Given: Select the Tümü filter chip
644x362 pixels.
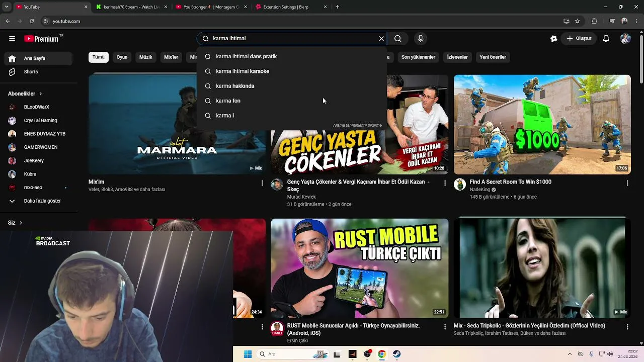Looking at the screenshot, I should point(99,57).
